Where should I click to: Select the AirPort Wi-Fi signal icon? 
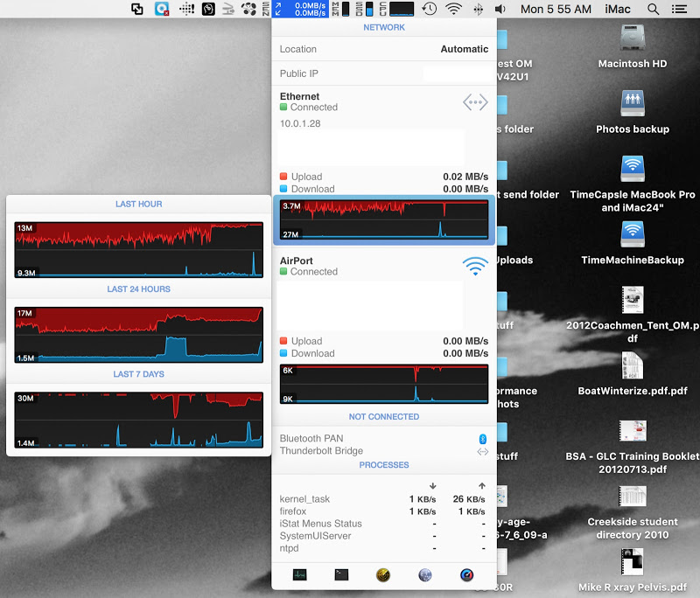point(475,266)
